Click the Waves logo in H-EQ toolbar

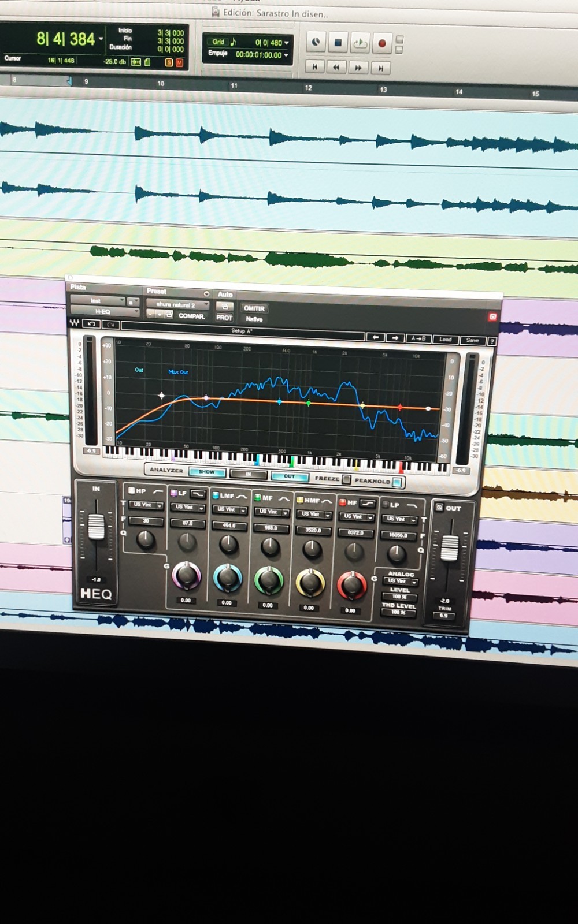(75, 323)
